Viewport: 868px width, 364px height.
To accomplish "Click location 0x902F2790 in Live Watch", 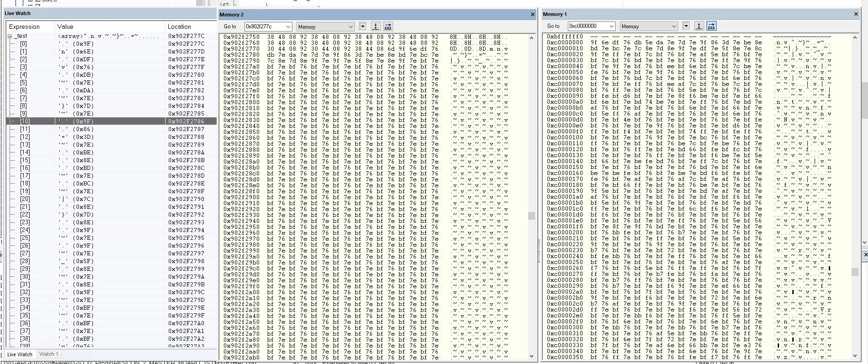I will 186,199.
